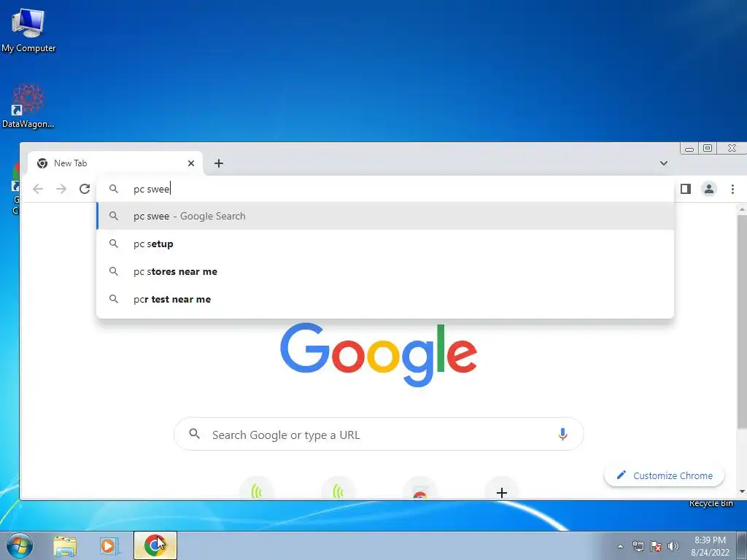Click the 'Search Google or type a URL' box

point(379,435)
